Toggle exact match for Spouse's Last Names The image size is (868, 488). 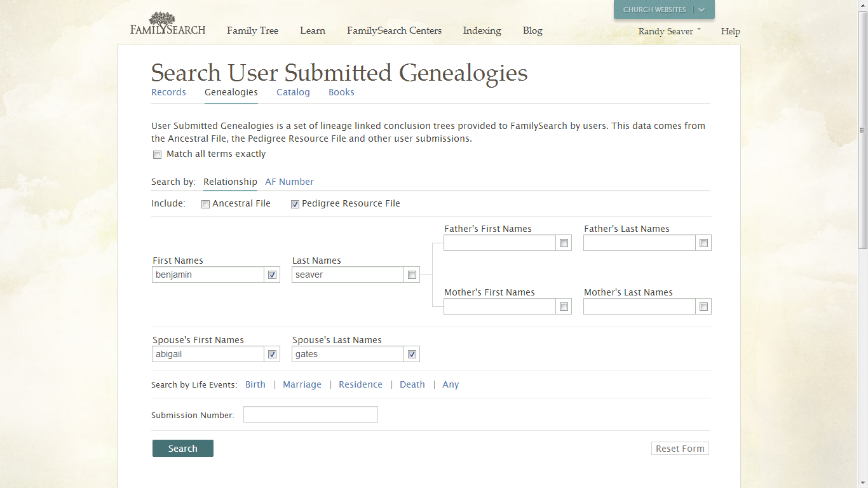[412, 354]
